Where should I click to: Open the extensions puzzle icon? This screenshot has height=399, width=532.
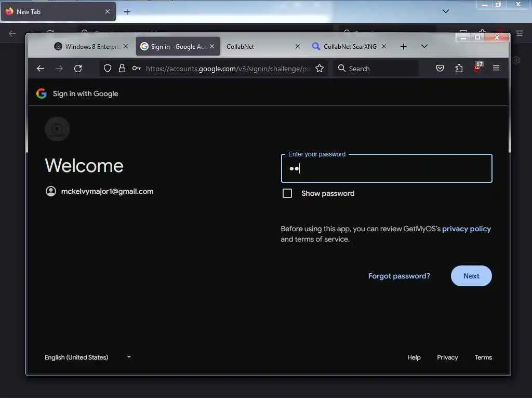click(459, 69)
